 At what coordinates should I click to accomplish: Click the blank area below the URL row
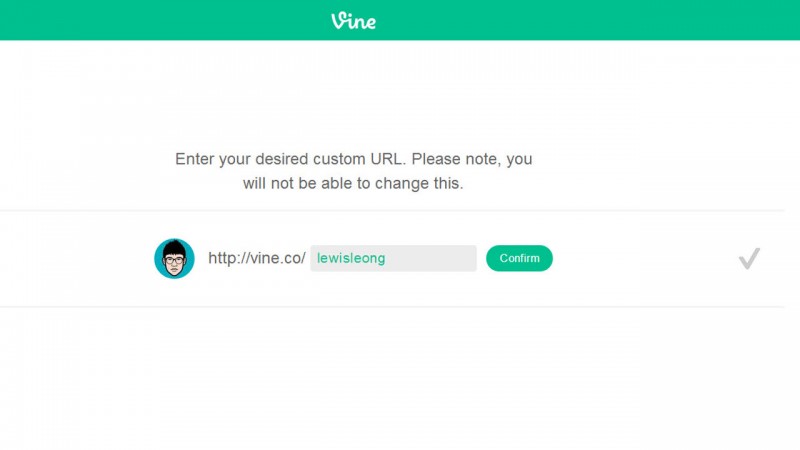pos(400,370)
